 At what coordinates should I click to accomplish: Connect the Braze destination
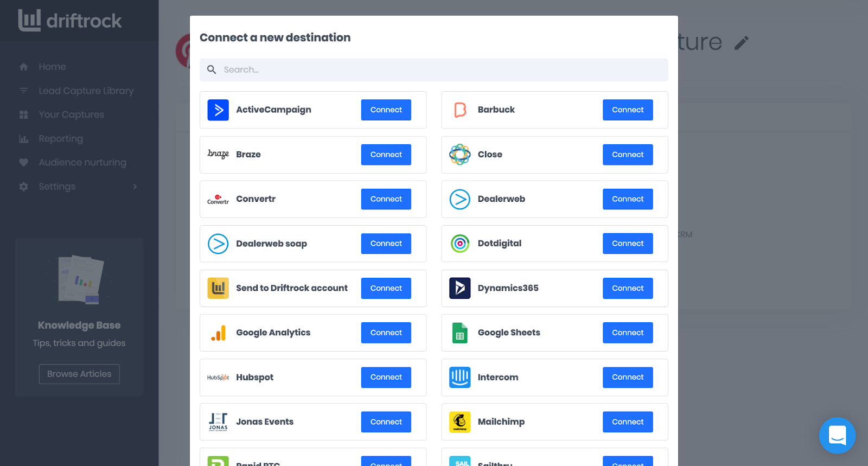[386, 155]
